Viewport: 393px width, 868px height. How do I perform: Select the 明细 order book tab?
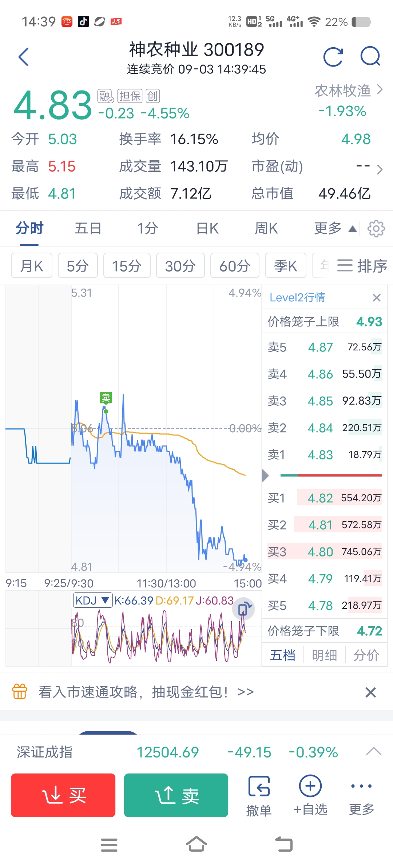point(324,655)
